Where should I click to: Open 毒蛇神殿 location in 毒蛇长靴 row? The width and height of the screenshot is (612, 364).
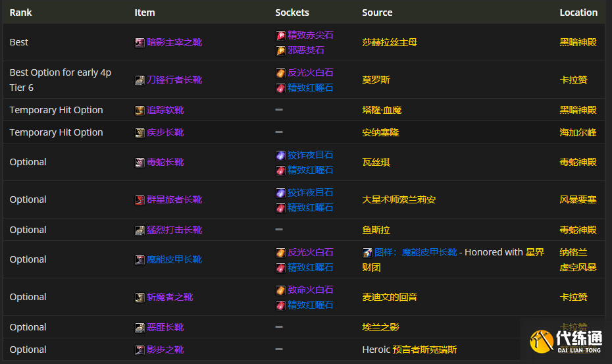click(578, 162)
